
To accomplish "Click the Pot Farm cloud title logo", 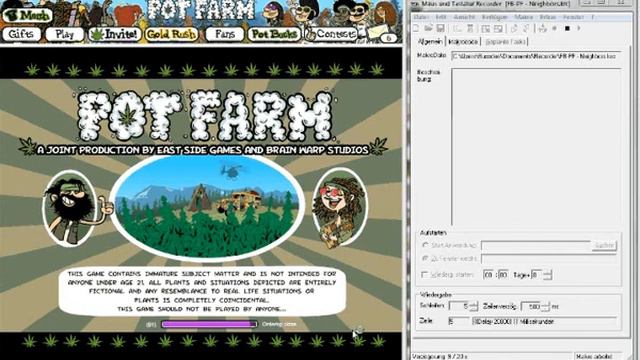I will click(205, 116).
